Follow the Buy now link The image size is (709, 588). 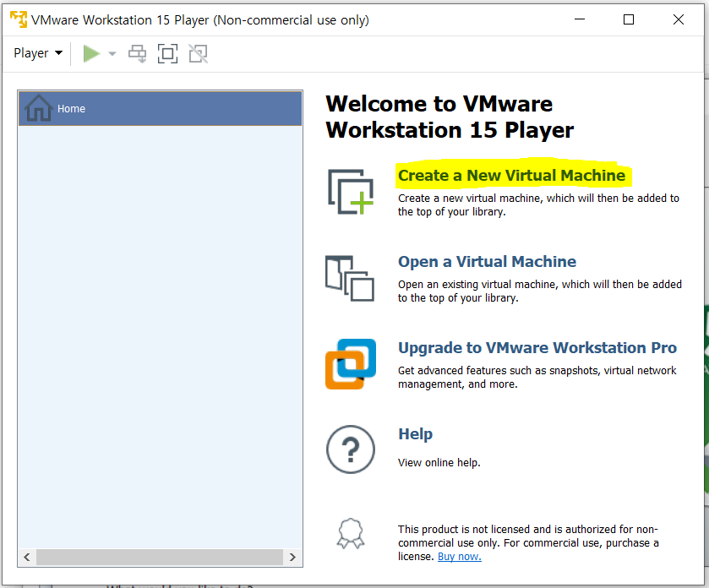tap(460, 557)
